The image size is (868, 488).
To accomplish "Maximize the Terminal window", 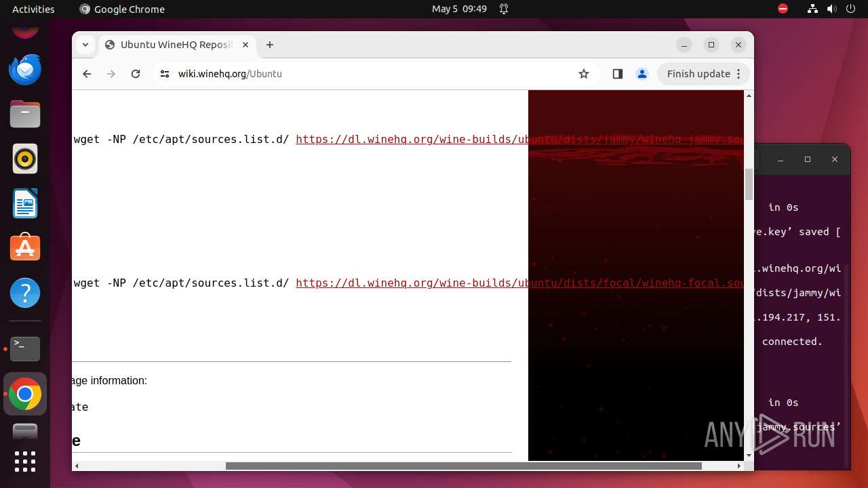I will 808,159.
